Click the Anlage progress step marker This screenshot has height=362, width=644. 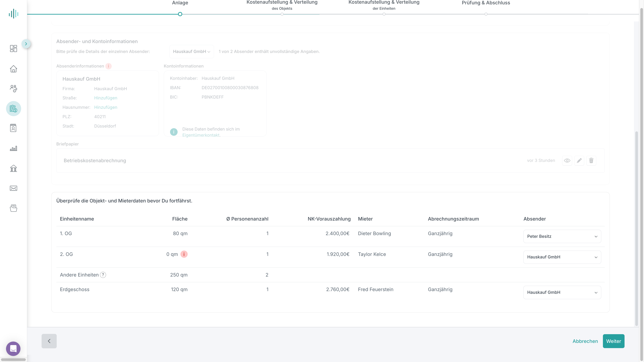click(180, 14)
